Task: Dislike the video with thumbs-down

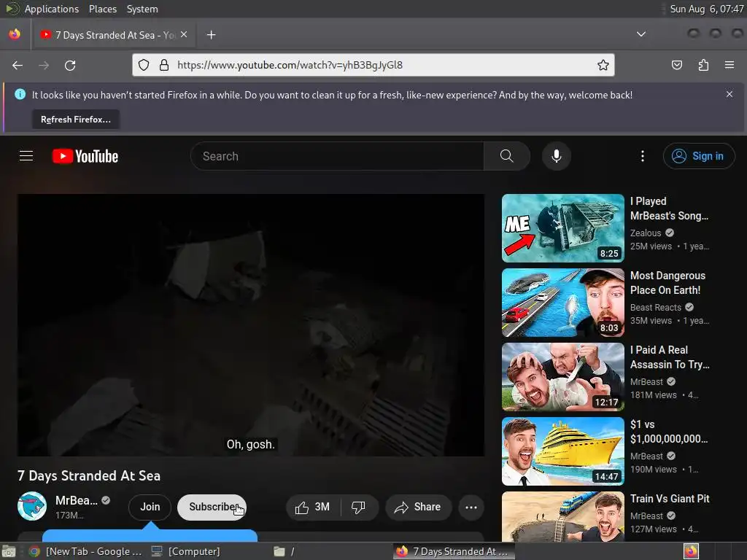Action: coord(359,507)
